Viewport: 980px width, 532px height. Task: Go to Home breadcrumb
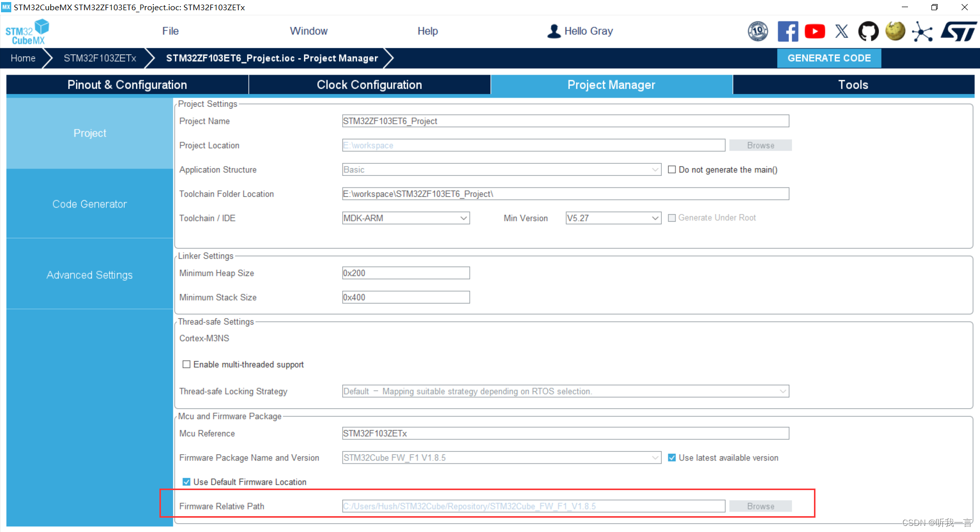[24, 58]
